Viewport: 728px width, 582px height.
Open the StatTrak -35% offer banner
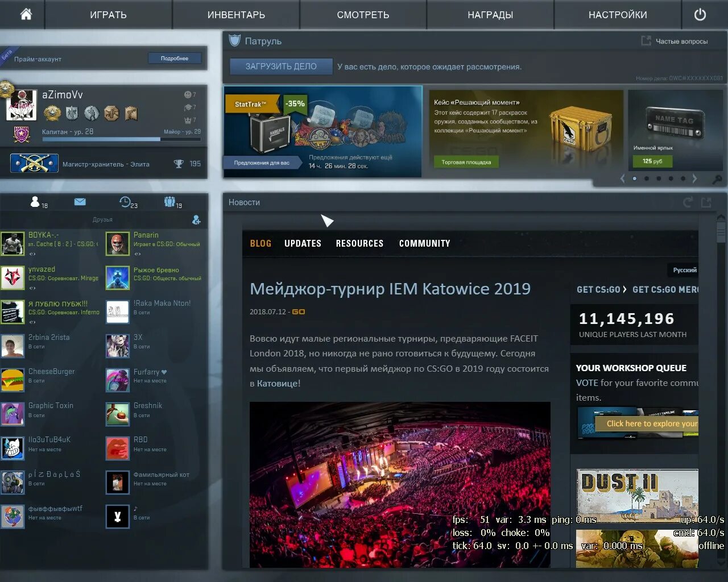tap(322, 132)
